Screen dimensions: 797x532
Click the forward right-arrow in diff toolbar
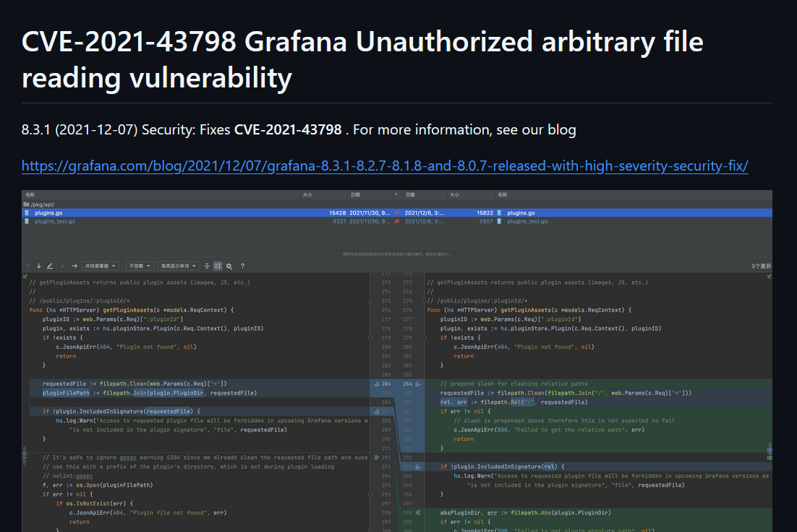click(x=74, y=266)
